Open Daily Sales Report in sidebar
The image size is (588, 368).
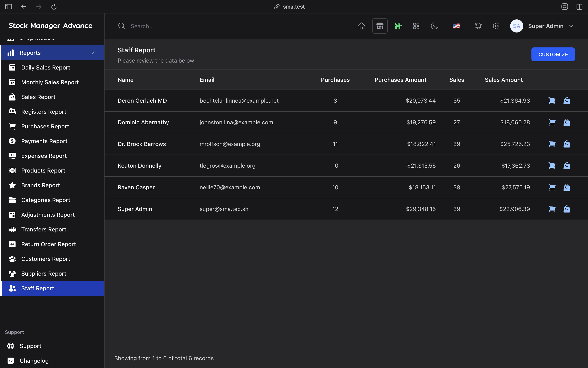[52, 68]
